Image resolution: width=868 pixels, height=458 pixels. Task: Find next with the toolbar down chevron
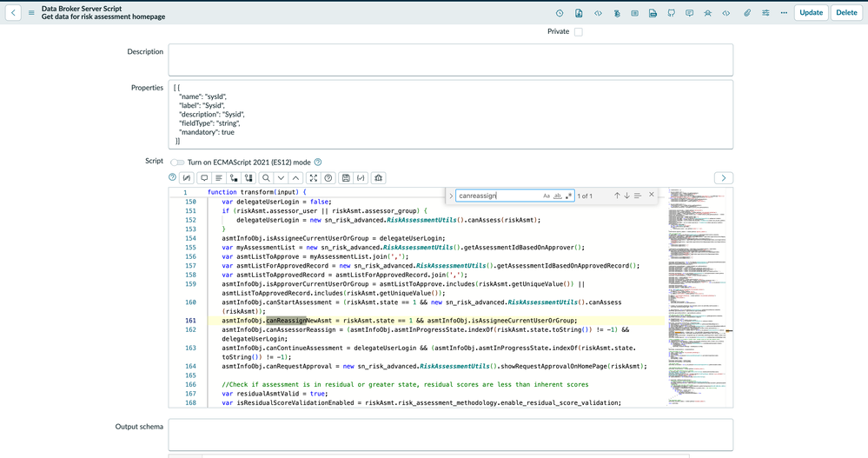pyautogui.click(x=282, y=178)
